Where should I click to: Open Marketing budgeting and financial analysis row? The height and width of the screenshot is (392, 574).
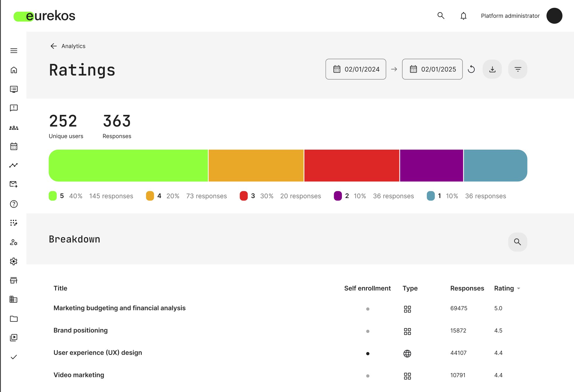(x=119, y=308)
